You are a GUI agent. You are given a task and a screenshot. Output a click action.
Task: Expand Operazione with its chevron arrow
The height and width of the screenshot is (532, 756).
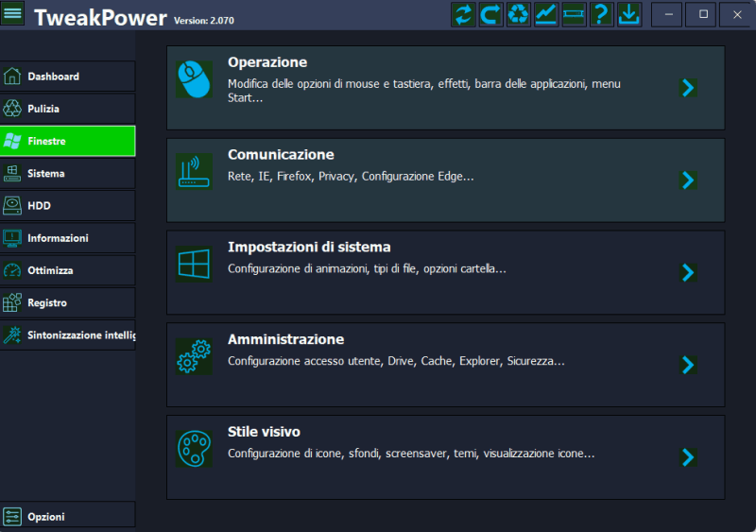point(688,88)
